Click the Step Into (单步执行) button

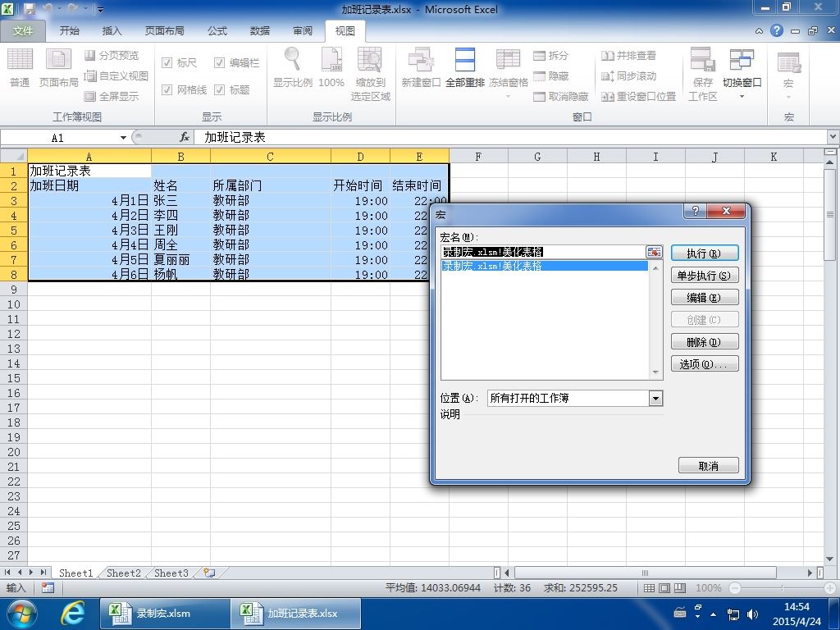point(705,276)
